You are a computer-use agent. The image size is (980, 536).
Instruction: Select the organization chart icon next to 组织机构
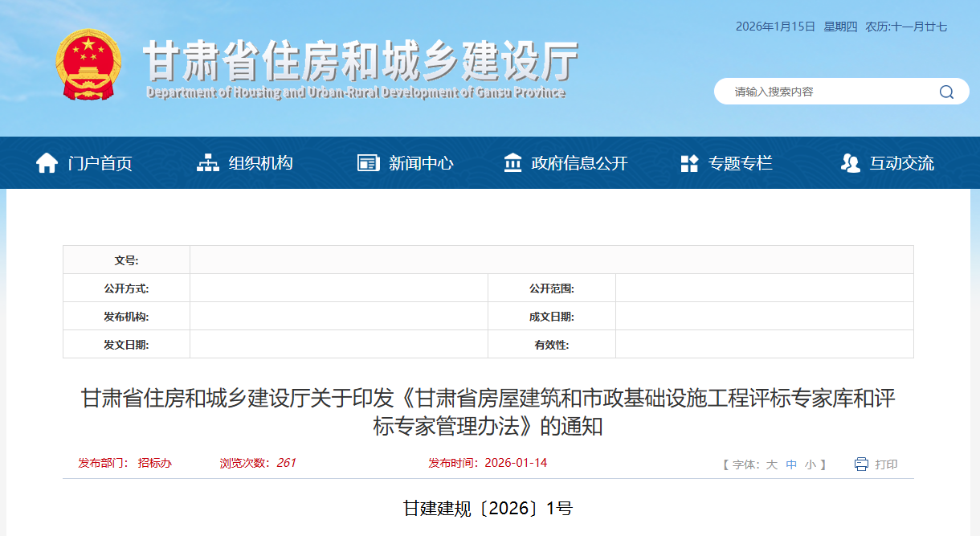click(x=207, y=162)
